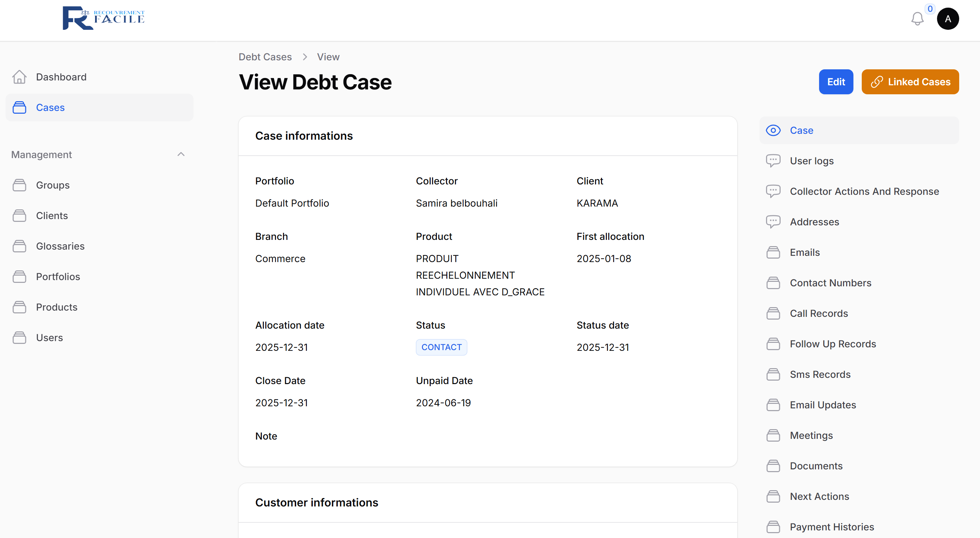This screenshot has height=538, width=980.
Task: Click the notification bell icon
Action: (917, 19)
